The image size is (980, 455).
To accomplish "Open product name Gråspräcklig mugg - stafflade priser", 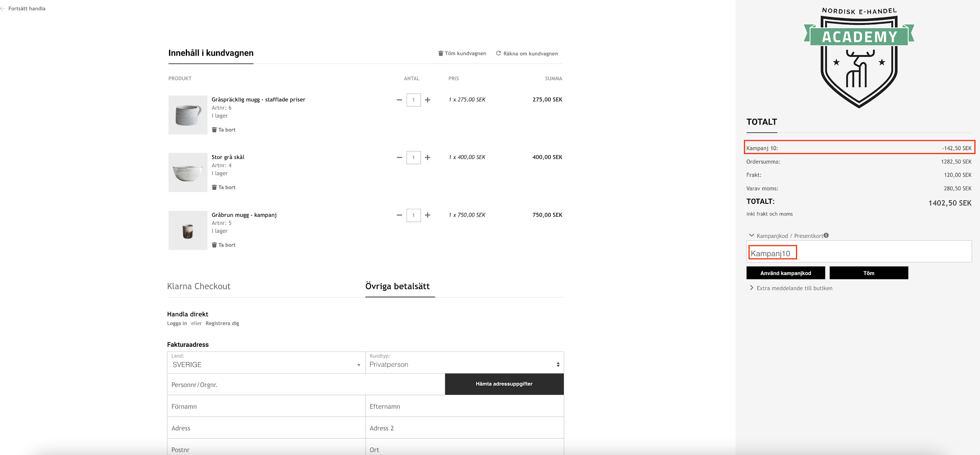I will [258, 100].
